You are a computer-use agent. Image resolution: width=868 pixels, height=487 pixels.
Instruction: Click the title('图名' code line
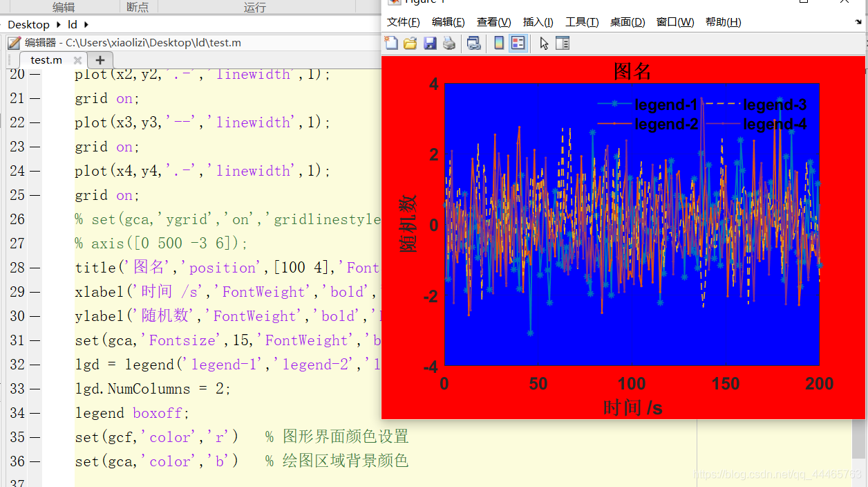pyautogui.click(x=227, y=268)
